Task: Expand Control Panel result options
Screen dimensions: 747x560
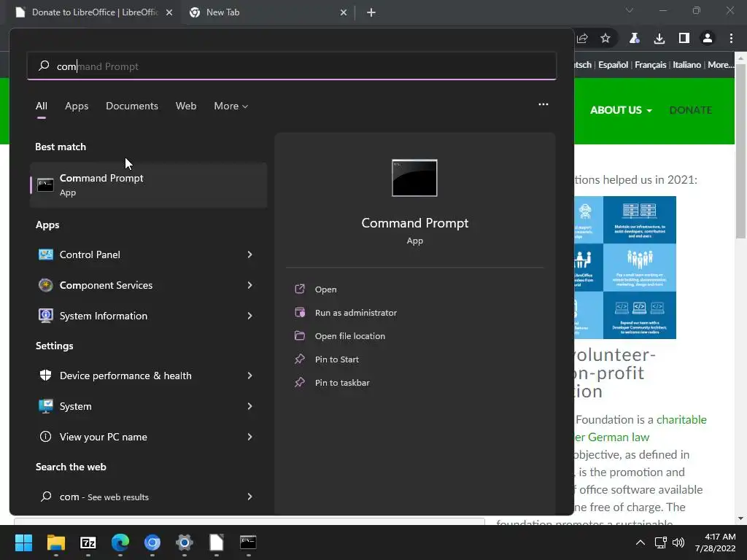Action: click(249, 254)
